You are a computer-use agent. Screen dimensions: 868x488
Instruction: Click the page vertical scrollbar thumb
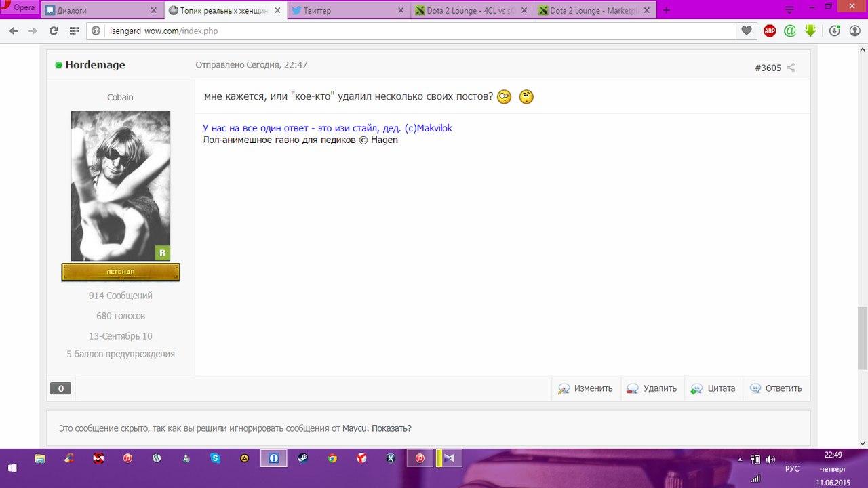pos(863,338)
